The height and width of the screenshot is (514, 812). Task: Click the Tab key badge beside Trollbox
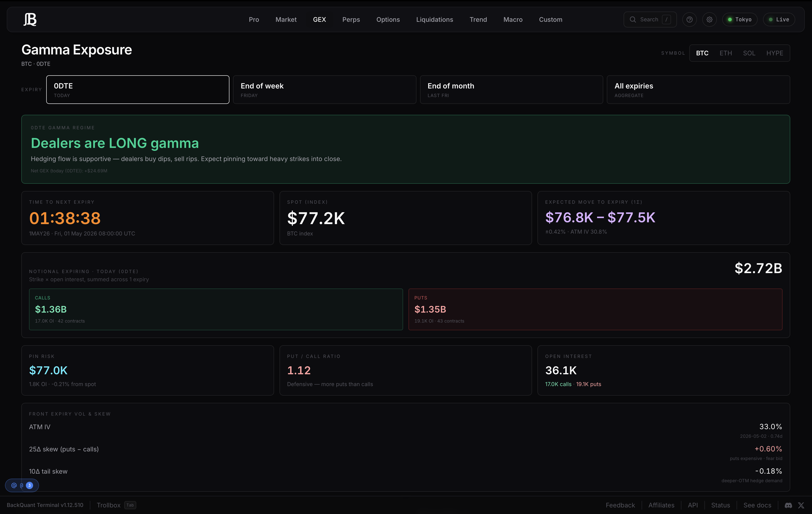130,505
